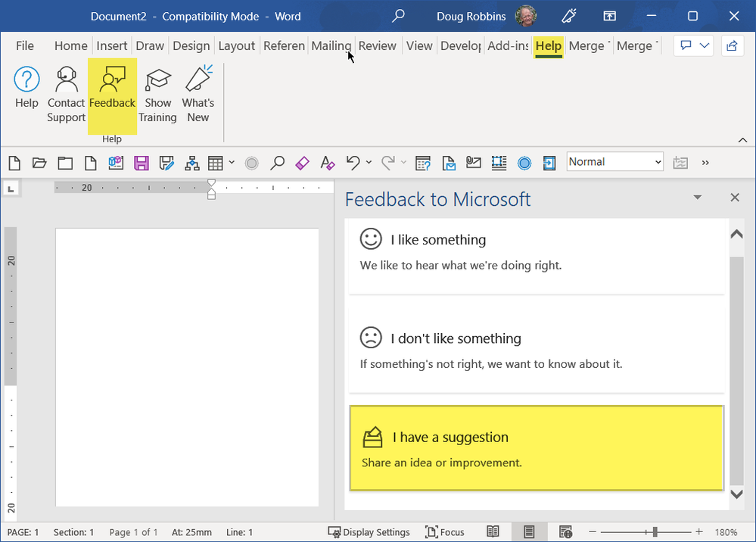Image resolution: width=756 pixels, height=542 pixels.
Task: Click the feedback pane scroll-up arrow
Action: coord(737,234)
